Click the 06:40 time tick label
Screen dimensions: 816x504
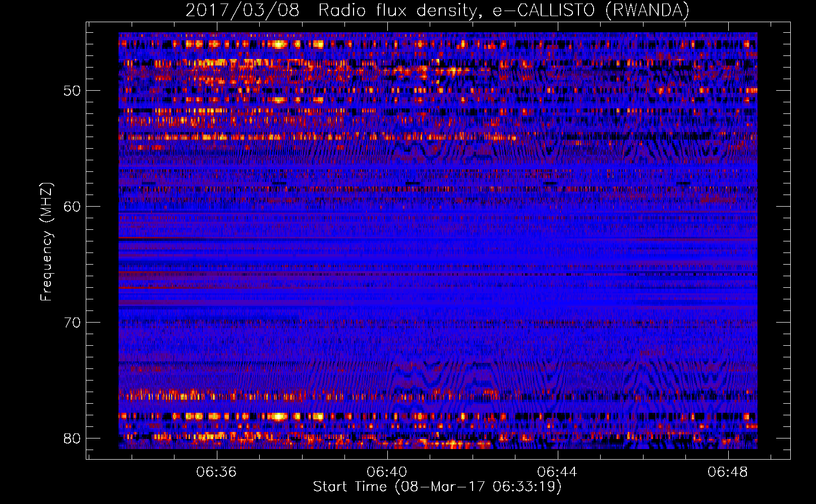[387, 472]
